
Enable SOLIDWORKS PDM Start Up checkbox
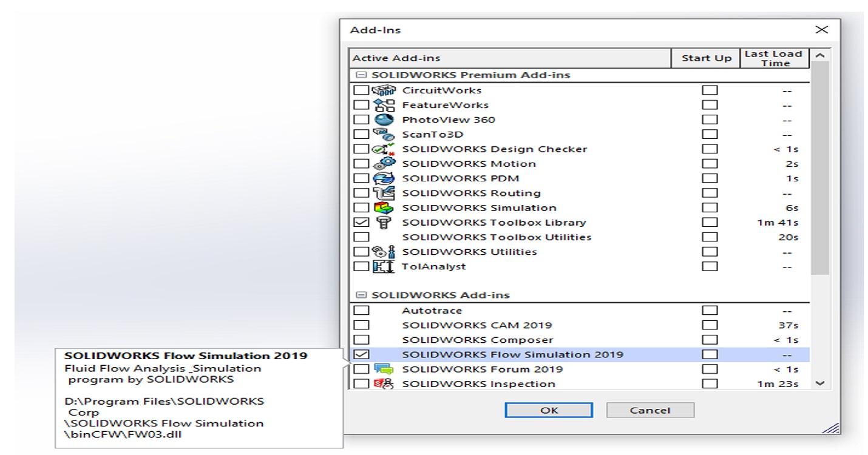[710, 178]
